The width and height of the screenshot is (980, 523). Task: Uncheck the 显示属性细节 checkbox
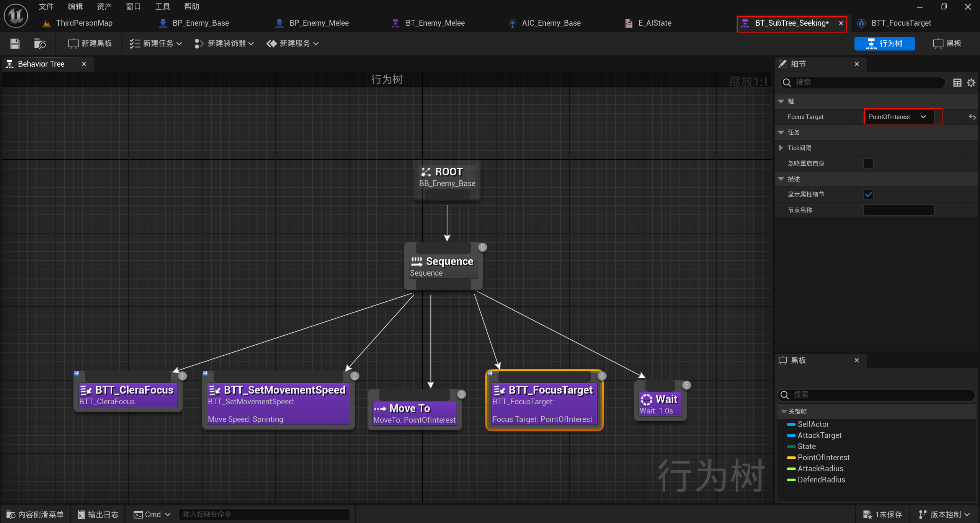(x=868, y=194)
